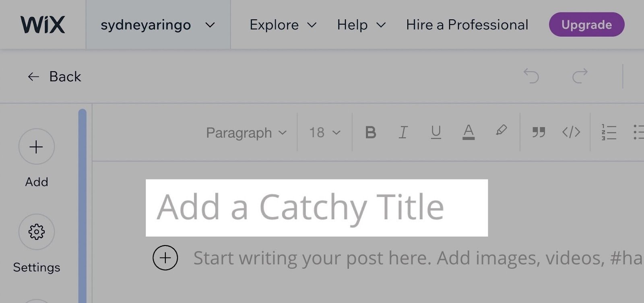Insert a code block
The height and width of the screenshot is (303, 644).
(x=571, y=132)
